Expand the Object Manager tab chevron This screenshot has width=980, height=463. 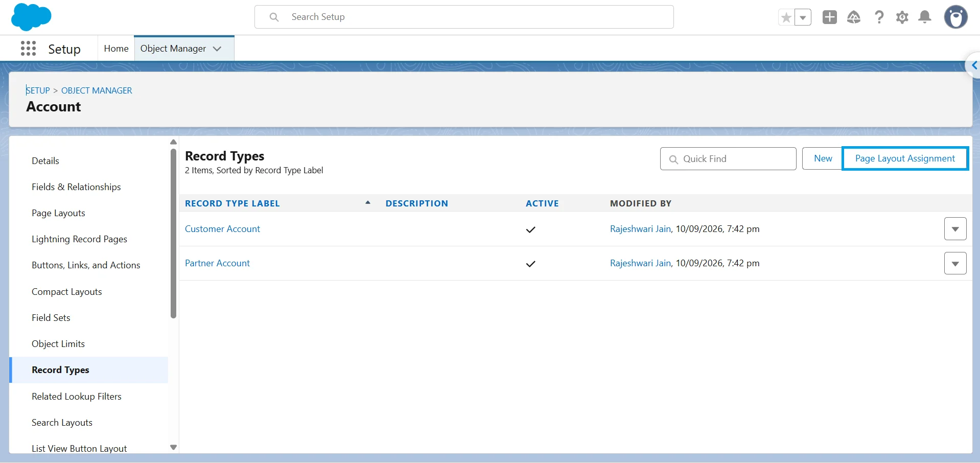217,49
